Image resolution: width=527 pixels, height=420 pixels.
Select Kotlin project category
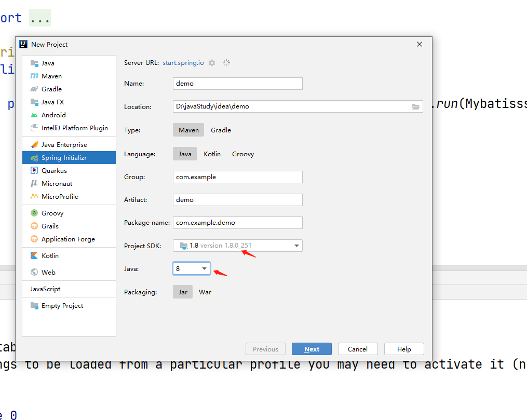pyautogui.click(x=69, y=255)
